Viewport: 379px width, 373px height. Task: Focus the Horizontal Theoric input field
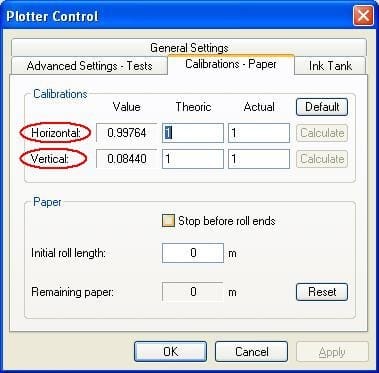pyautogui.click(x=193, y=133)
